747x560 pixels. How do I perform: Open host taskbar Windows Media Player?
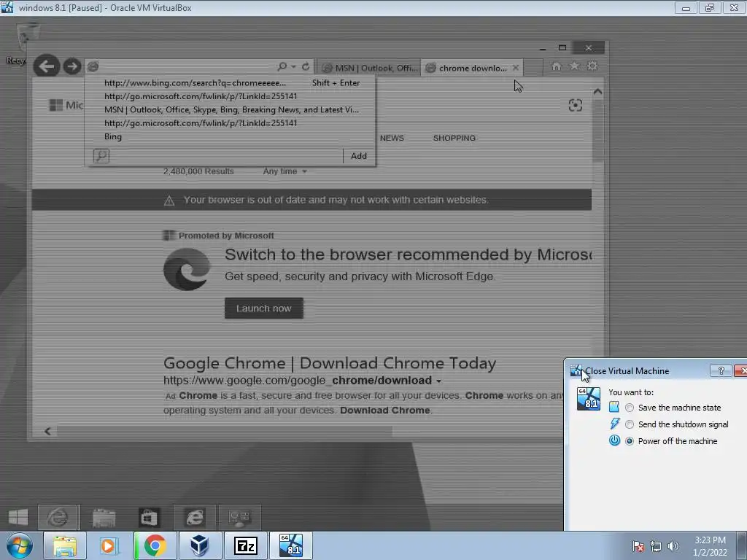coord(109,545)
